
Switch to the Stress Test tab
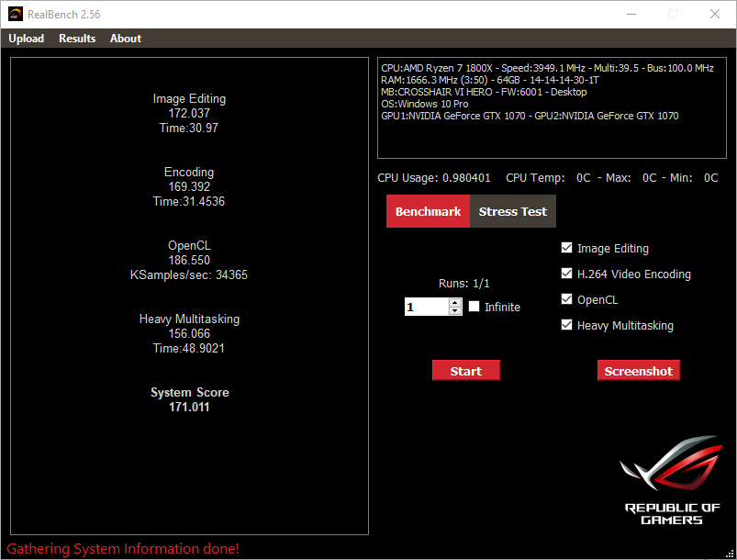513,211
